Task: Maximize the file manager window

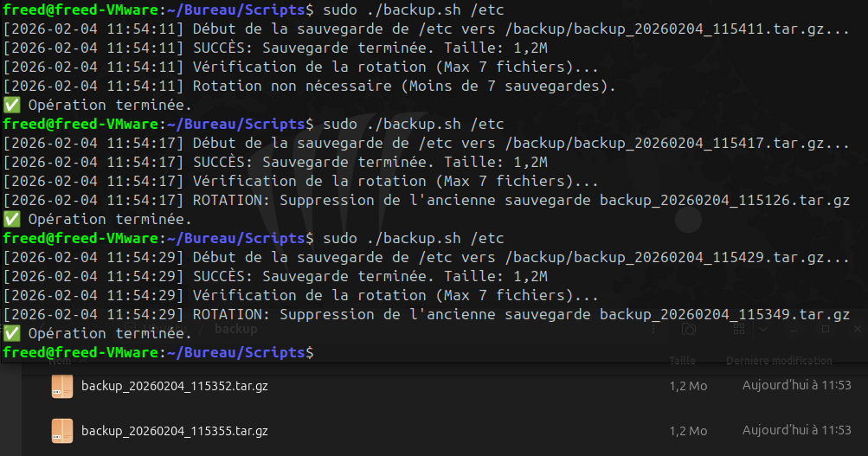Action: (x=825, y=330)
